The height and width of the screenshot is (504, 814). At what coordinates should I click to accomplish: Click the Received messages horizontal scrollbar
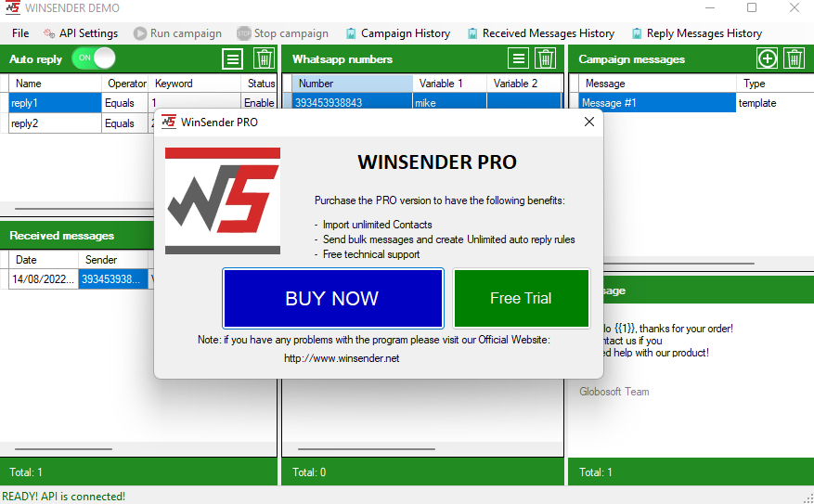click(x=63, y=449)
